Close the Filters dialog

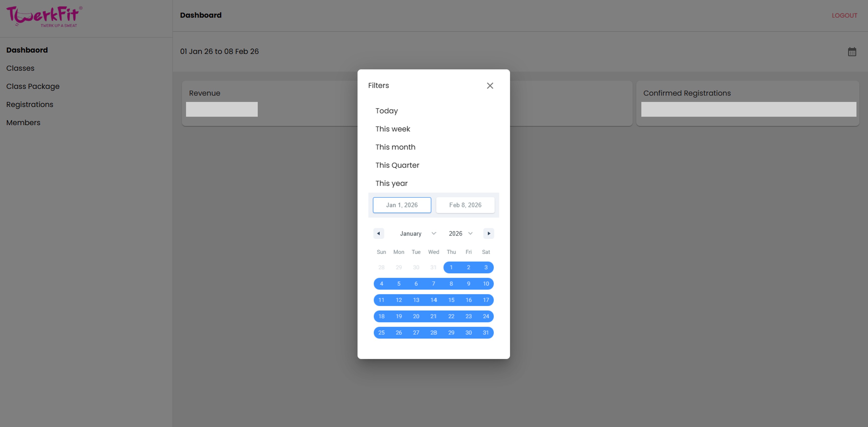(x=490, y=86)
